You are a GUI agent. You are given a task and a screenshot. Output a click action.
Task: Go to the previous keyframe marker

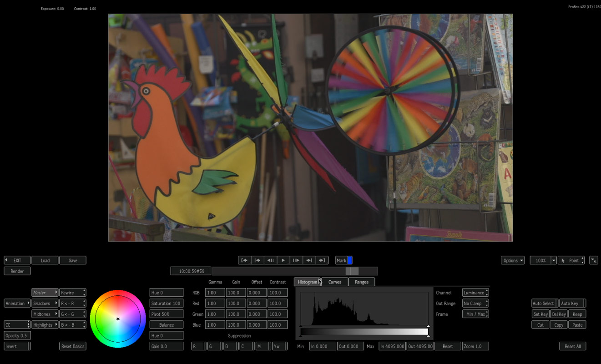257,260
